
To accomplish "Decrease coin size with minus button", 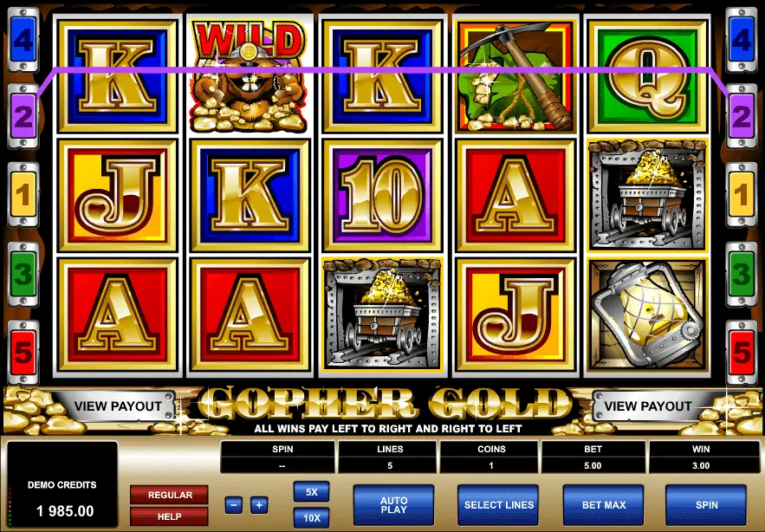I will (234, 504).
